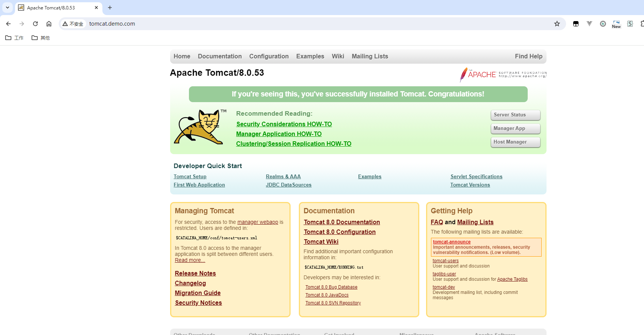Open the Examples link under Developer Quick Start

[x=370, y=176]
